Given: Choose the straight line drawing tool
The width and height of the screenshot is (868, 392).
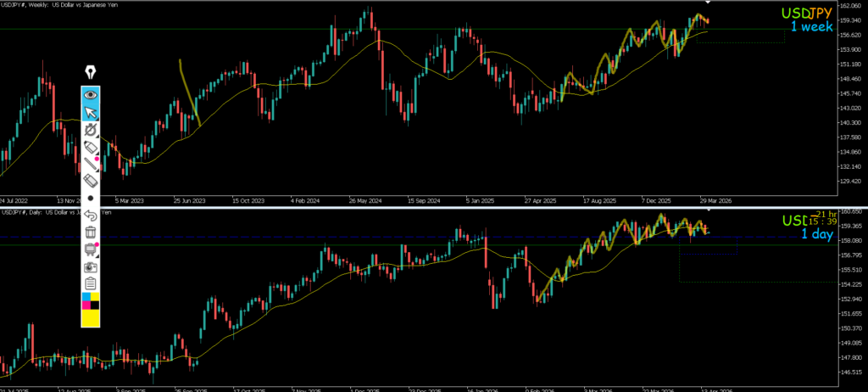Looking at the screenshot, I should click(91, 163).
